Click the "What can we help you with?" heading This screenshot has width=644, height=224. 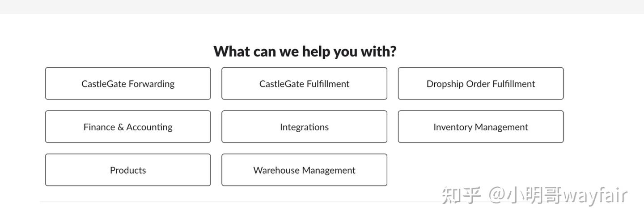click(305, 52)
